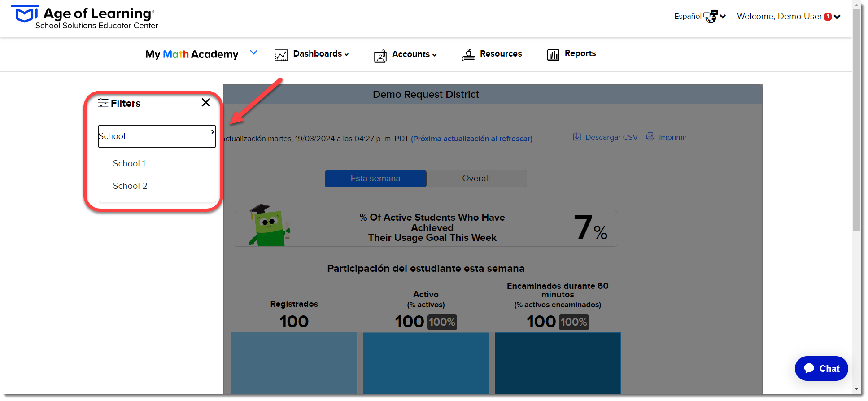Screen dimensions: 868x401
Task: Click the Accounts badge icon
Action: tap(380, 56)
